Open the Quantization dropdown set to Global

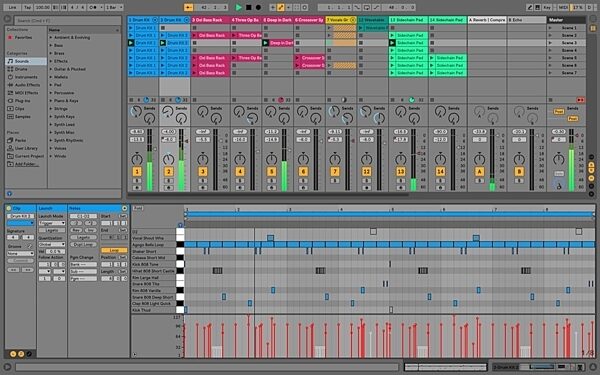pyautogui.click(x=52, y=245)
